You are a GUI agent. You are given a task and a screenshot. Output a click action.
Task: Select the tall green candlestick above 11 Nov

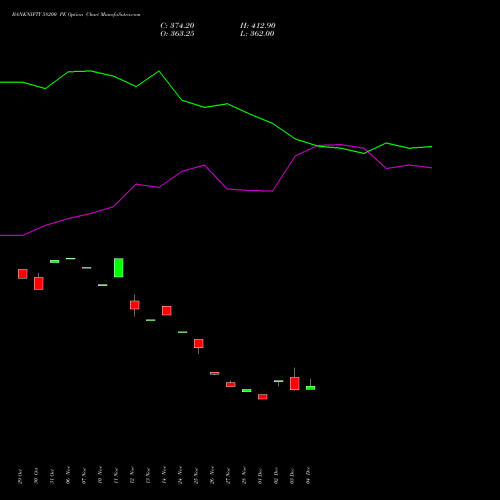119,268
